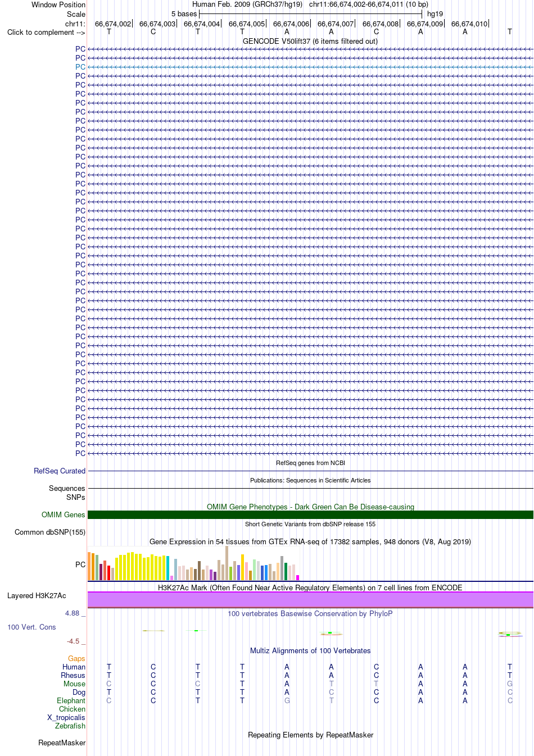
Task: Select the X_tropicalis alignment row label
Action: [x=66, y=717]
